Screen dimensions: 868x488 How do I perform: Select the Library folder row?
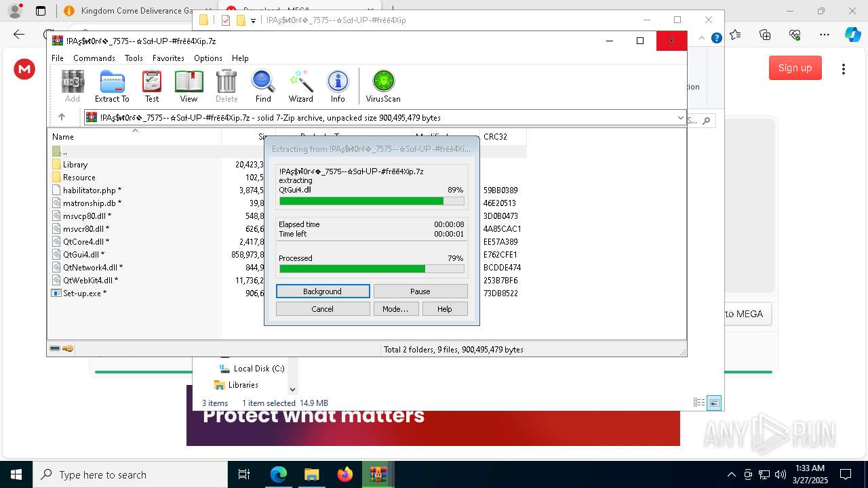point(75,165)
